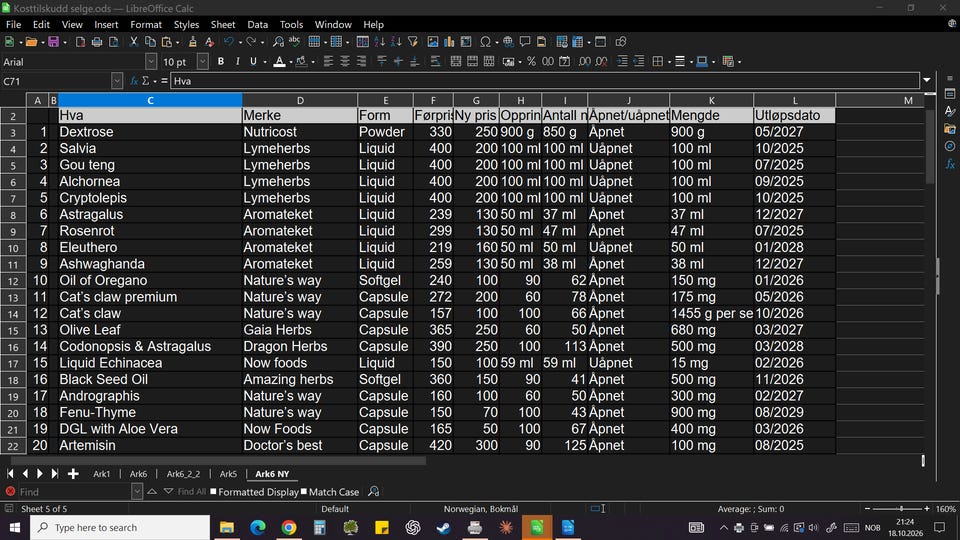
Task: Switch to the Ark1 sheet tab
Action: 102,474
